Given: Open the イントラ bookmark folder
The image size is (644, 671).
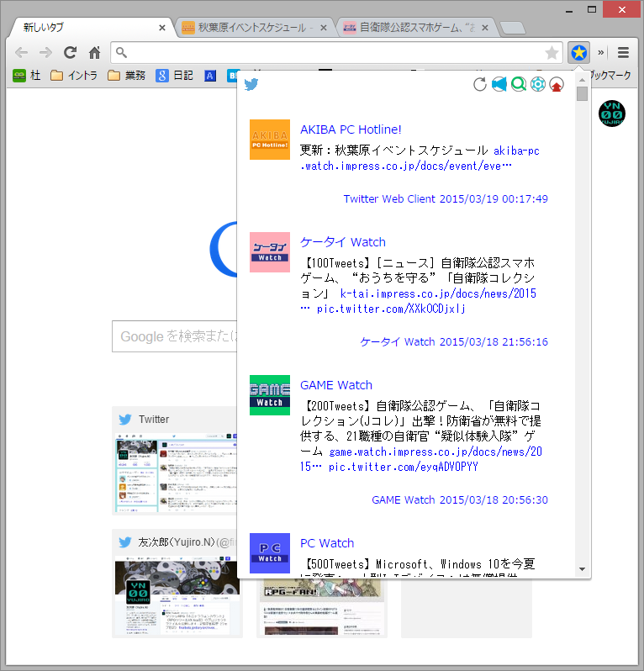Looking at the screenshot, I should tap(74, 76).
